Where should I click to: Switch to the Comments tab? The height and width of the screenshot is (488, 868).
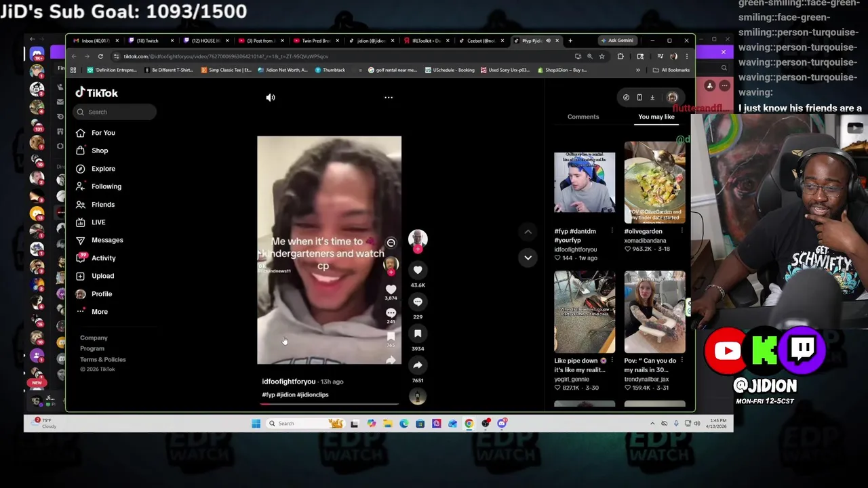coord(583,117)
